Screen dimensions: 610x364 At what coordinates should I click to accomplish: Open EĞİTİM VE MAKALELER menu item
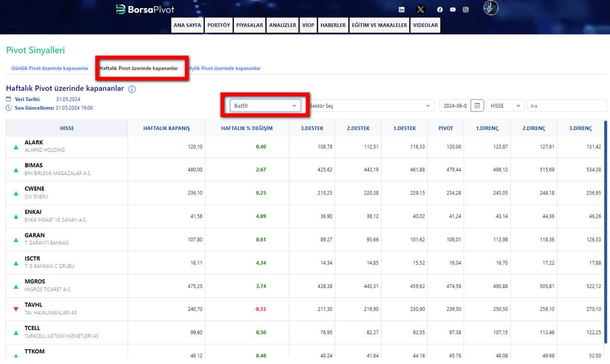click(x=380, y=25)
